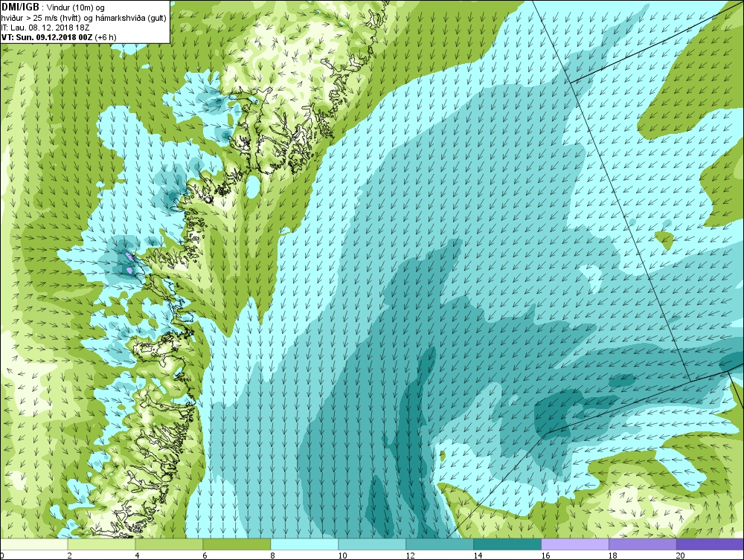Pick the 10–12 m/s turquoise legend swatch

pyautogui.click(x=371, y=544)
